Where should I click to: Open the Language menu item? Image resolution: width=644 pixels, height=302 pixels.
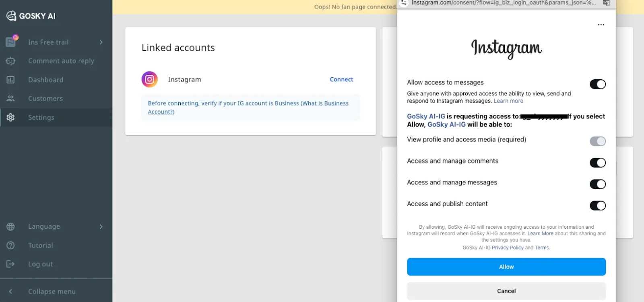coord(56,227)
